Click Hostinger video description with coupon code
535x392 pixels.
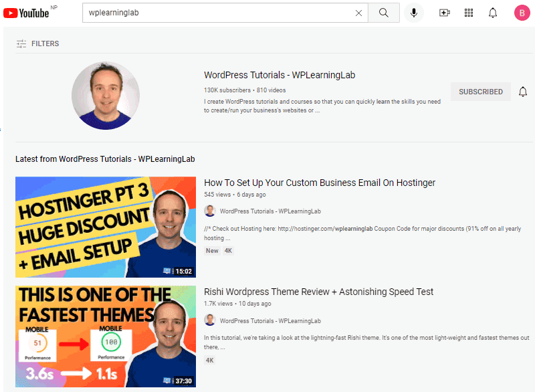362,233
